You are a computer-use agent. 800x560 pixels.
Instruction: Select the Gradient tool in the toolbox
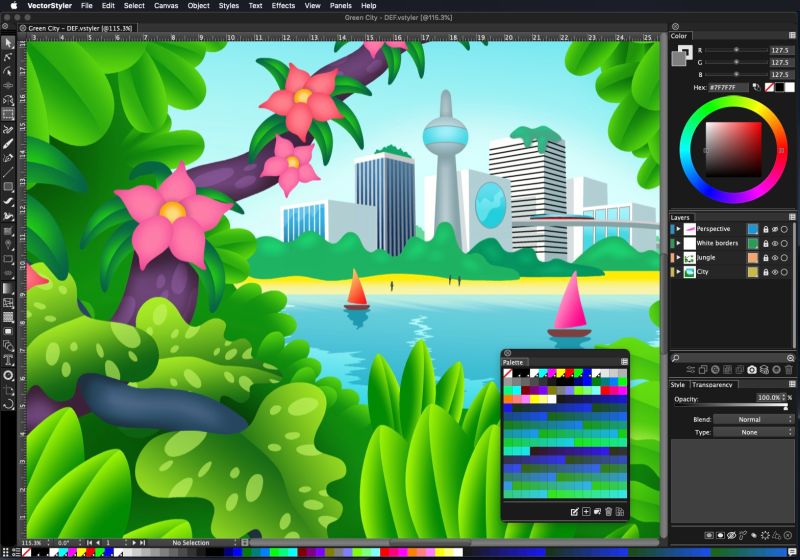point(8,288)
